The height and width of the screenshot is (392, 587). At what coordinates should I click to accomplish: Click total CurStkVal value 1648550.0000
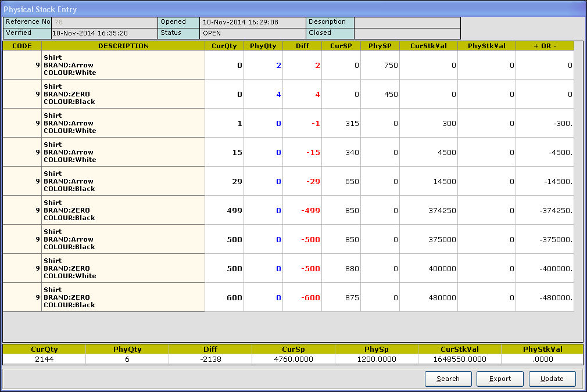[460, 359]
